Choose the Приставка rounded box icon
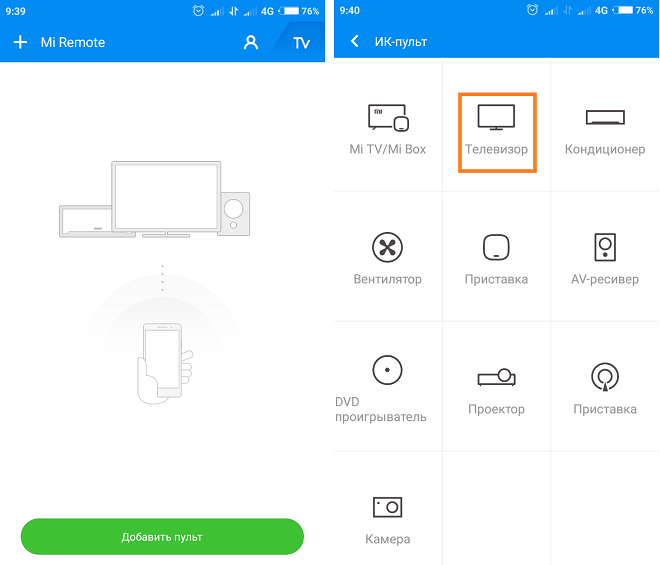The image size is (660, 565). click(x=496, y=247)
